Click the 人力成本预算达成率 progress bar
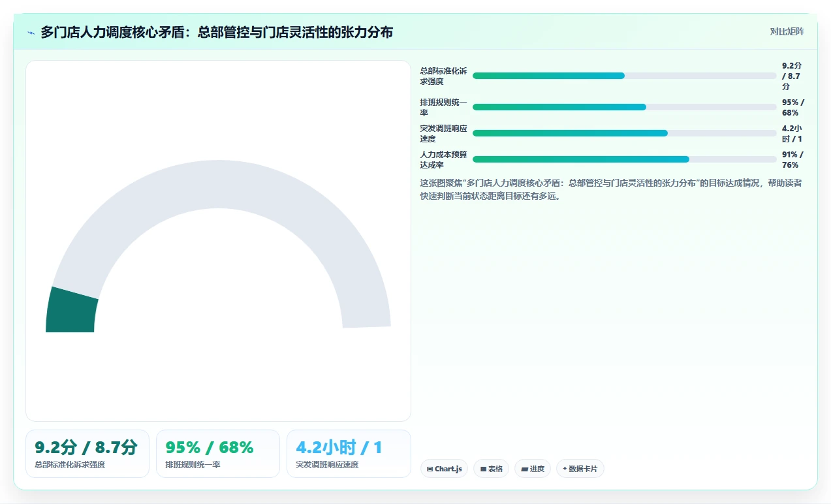 (x=625, y=159)
